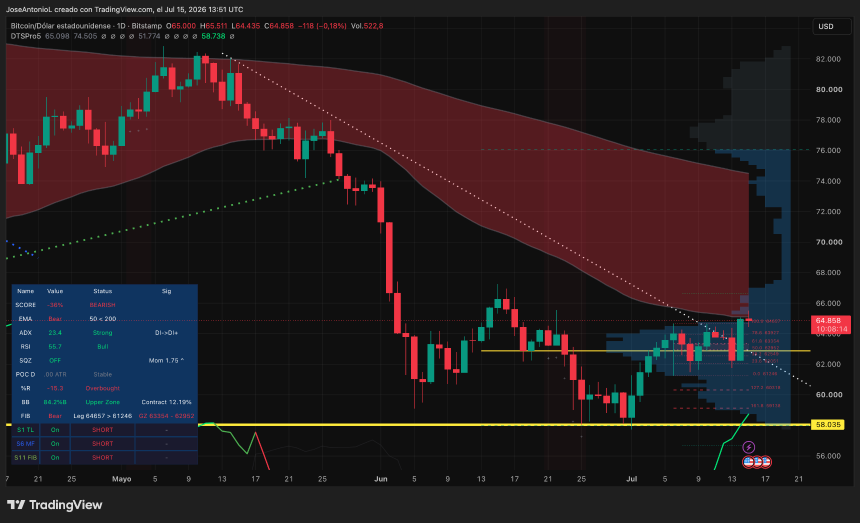Image resolution: width=860 pixels, height=523 pixels.
Task: Click the rightmost US flag economic event icon
Action: [x=766, y=462]
